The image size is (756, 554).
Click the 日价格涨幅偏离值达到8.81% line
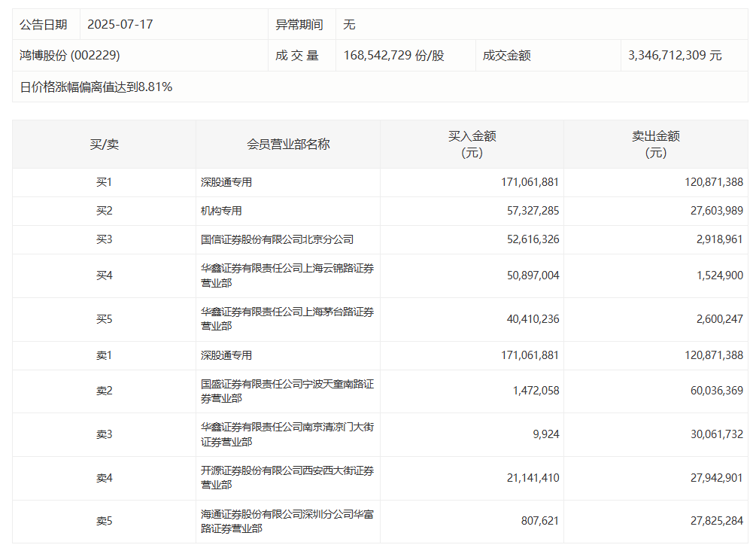(x=96, y=87)
